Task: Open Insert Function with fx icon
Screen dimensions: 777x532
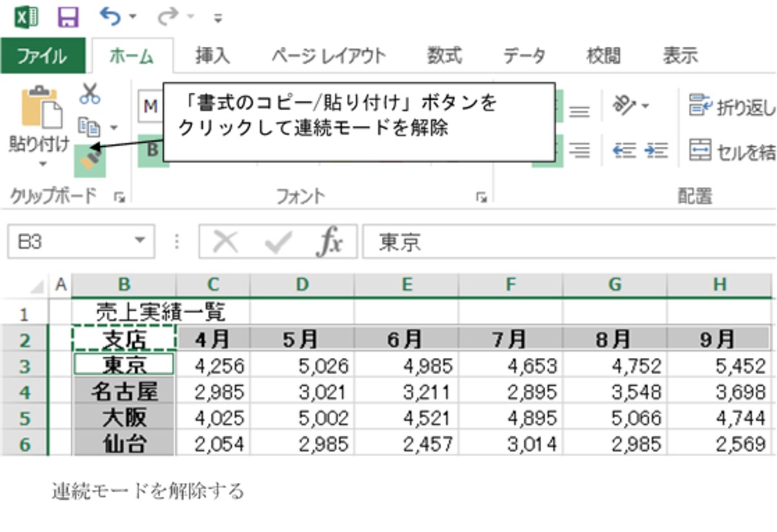Action: pyautogui.click(x=329, y=242)
